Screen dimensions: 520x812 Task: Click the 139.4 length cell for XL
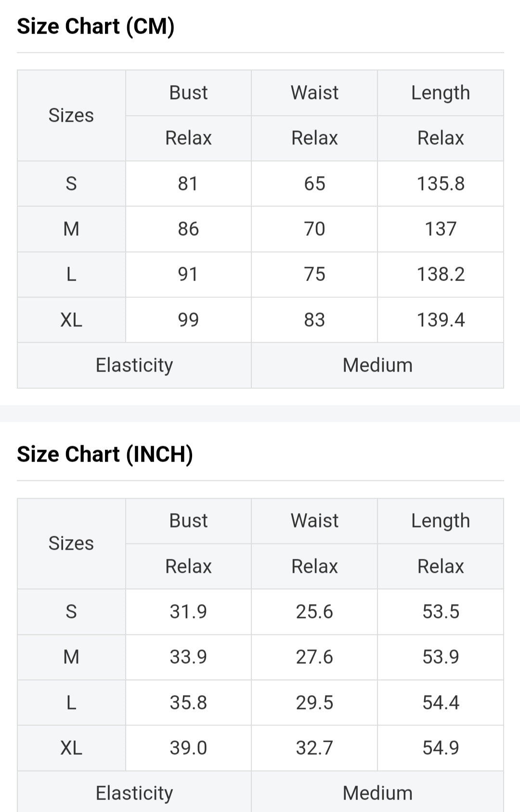pyautogui.click(x=440, y=320)
